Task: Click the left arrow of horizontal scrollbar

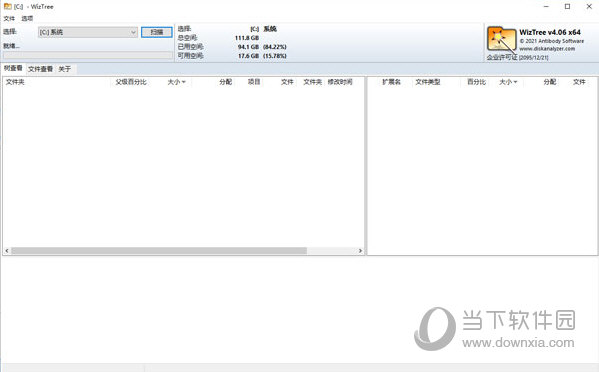Action: (6, 251)
